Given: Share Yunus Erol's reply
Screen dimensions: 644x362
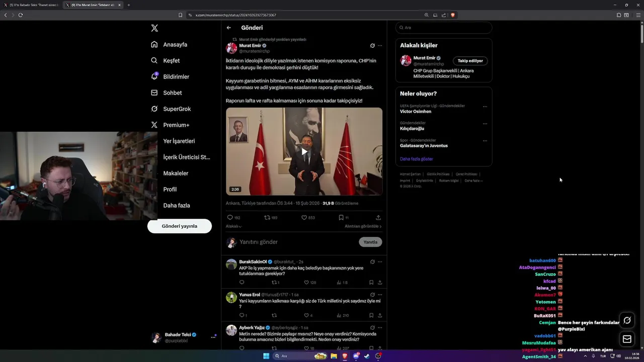Looking at the screenshot, I should (380, 315).
